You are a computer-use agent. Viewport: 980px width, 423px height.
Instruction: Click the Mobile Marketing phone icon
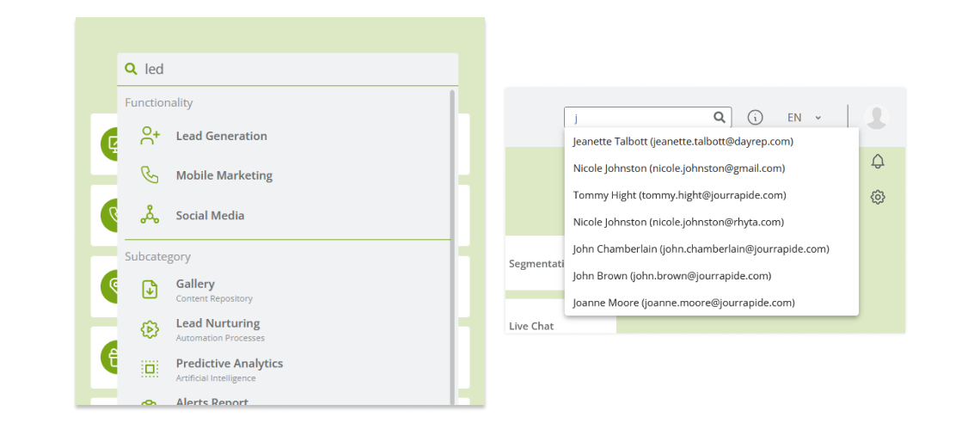pos(150,175)
